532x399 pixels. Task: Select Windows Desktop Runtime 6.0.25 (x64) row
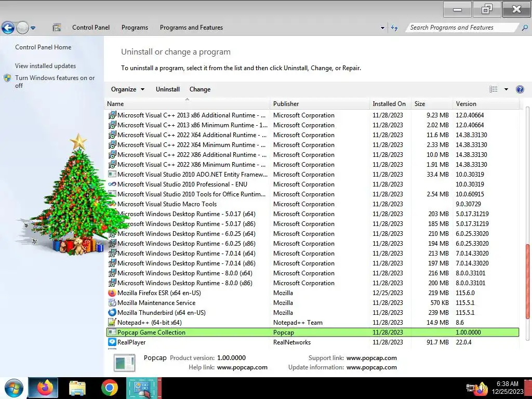coord(312,233)
